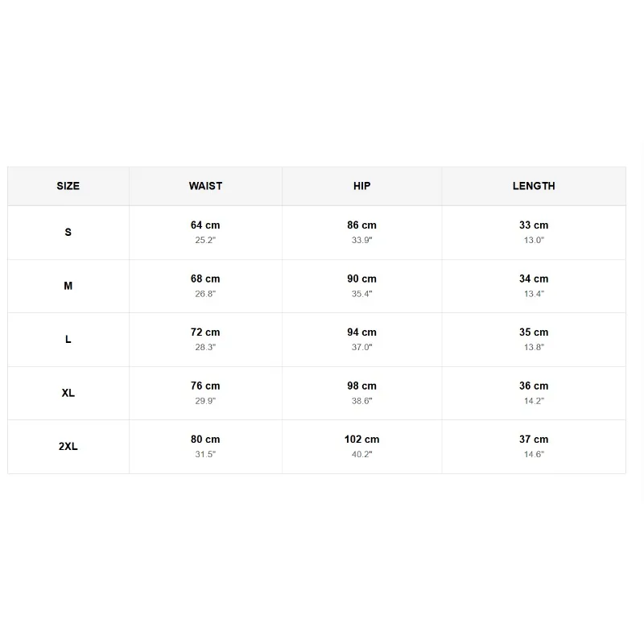Click the 98 cm hip value
The width and height of the screenshot is (644, 644).
coord(361,386)
